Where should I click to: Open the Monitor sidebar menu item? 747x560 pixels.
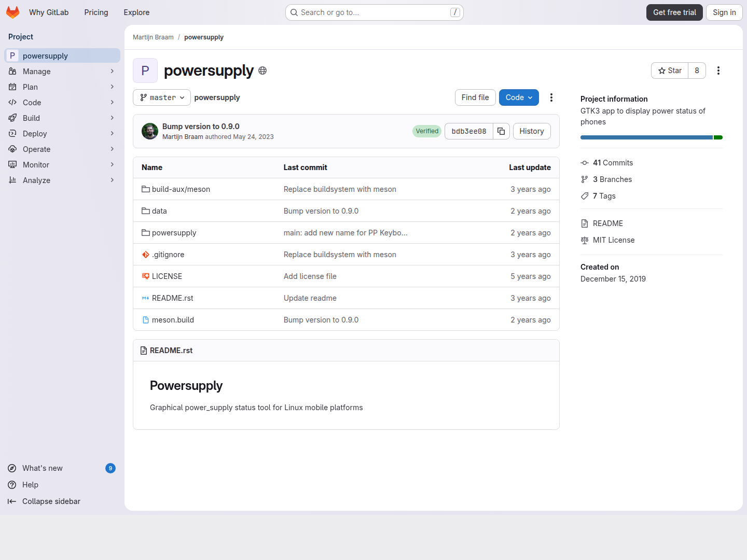(x=62, y=165)
